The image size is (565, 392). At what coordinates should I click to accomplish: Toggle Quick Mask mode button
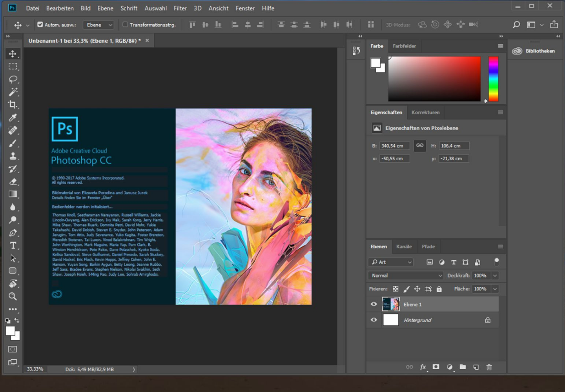point(13,349)
